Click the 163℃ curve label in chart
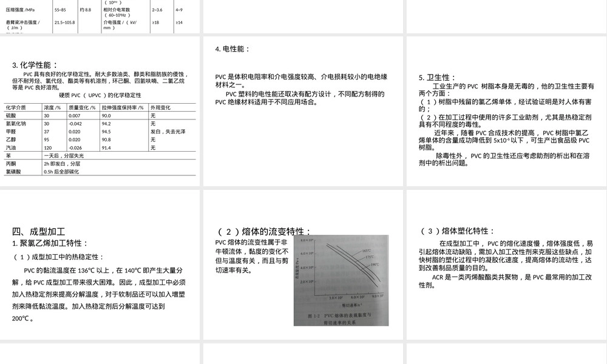 (x=367, y=251)
